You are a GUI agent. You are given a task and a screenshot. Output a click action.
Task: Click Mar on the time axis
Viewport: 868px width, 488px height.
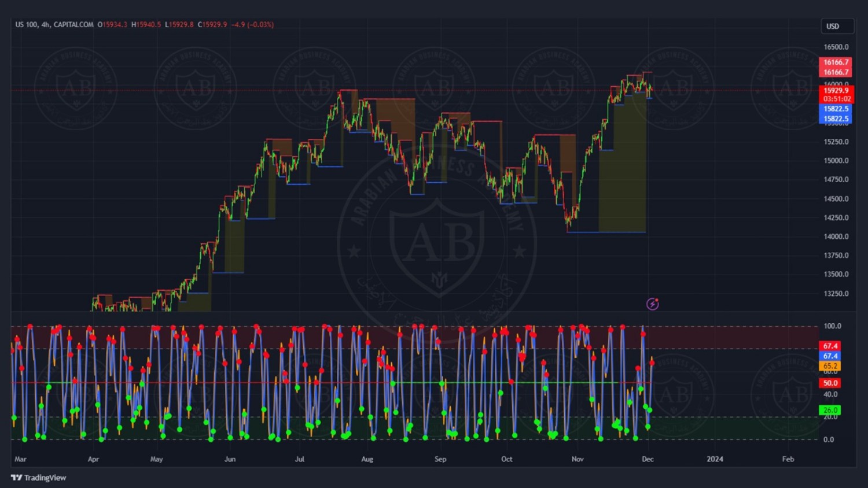(x=20, y=459)
